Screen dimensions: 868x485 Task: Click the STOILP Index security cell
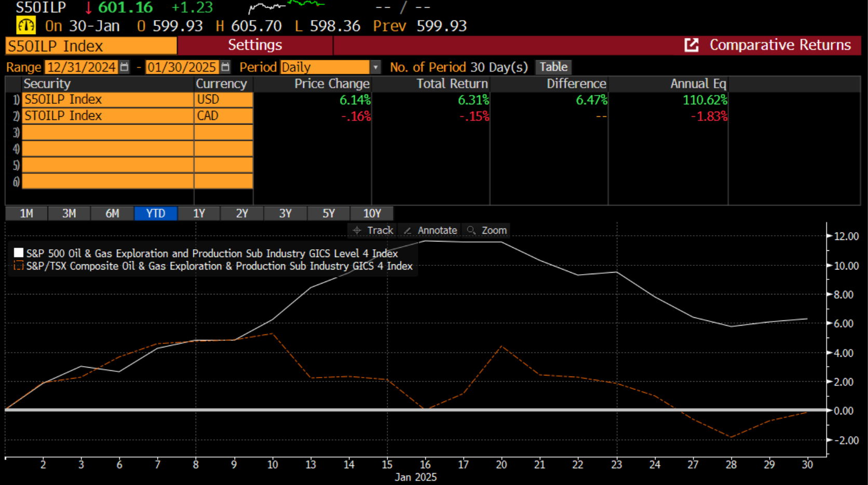pos(107,116)
